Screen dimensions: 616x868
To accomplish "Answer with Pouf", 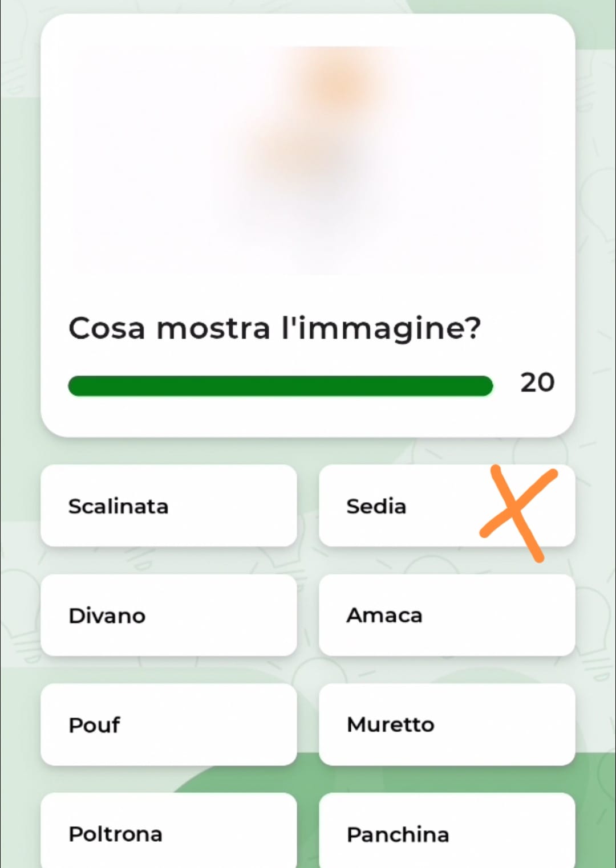I will [168, 724].
